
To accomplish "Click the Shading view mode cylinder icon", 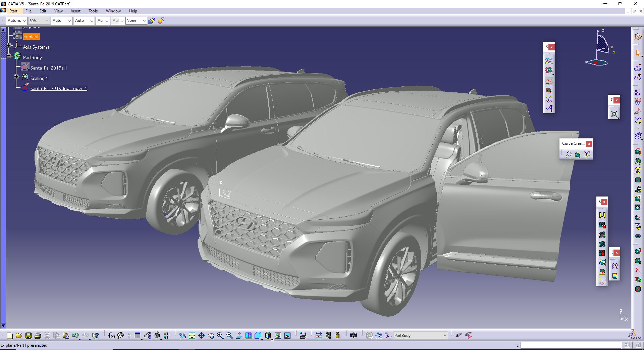I will point(268,335).
